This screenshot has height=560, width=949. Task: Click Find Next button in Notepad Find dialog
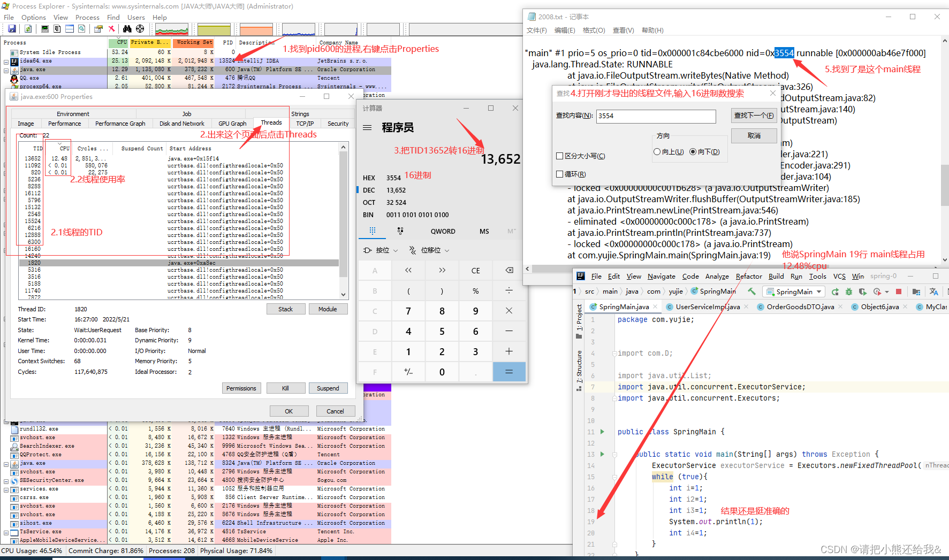click(x=754, y=116)
